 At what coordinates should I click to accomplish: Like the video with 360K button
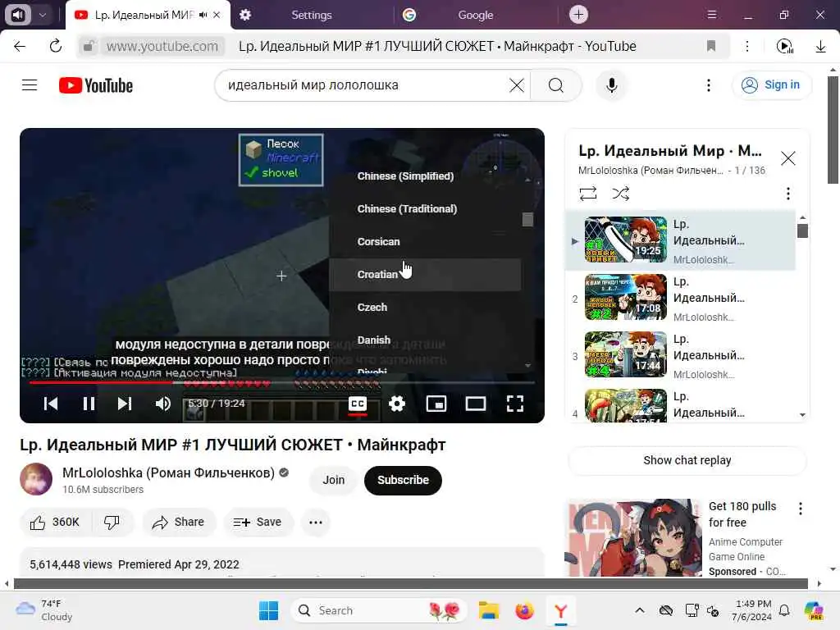(55, 523)
